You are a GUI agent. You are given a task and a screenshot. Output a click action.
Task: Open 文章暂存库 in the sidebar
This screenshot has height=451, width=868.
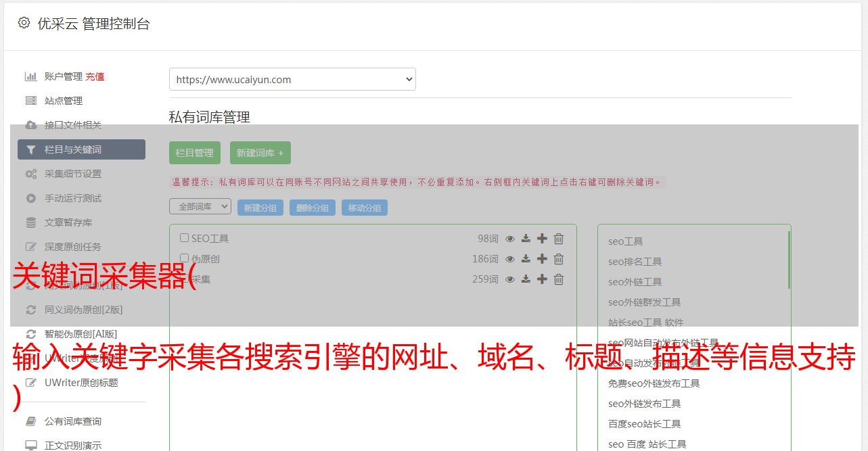[68, 222]
